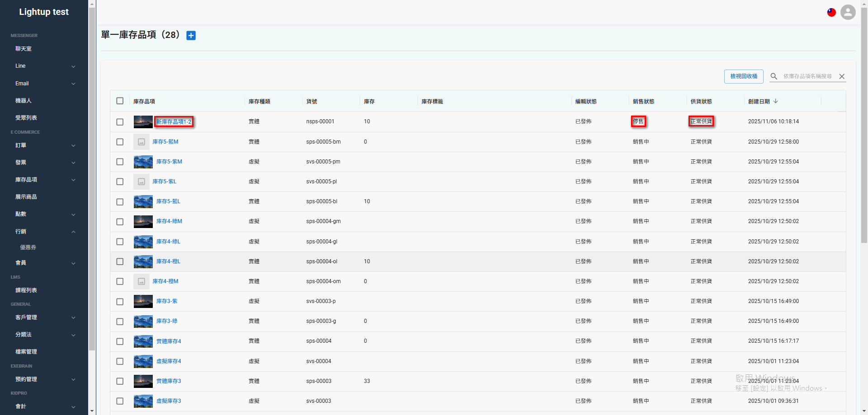Click the 創建日期 column header

click(x=759, y=102)
